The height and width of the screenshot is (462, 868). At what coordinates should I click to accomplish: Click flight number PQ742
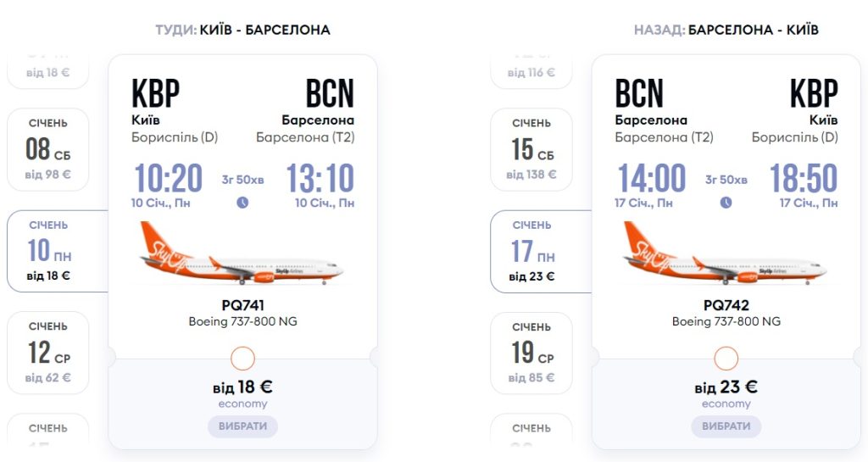coord(726,306)
